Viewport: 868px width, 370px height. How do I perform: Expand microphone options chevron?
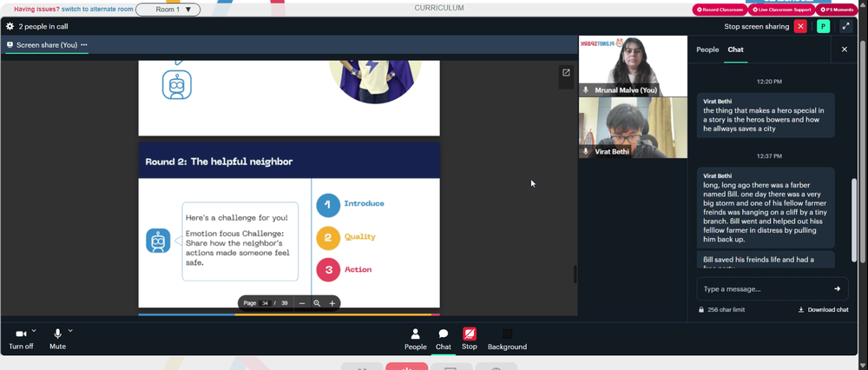[x=70, y=331]
